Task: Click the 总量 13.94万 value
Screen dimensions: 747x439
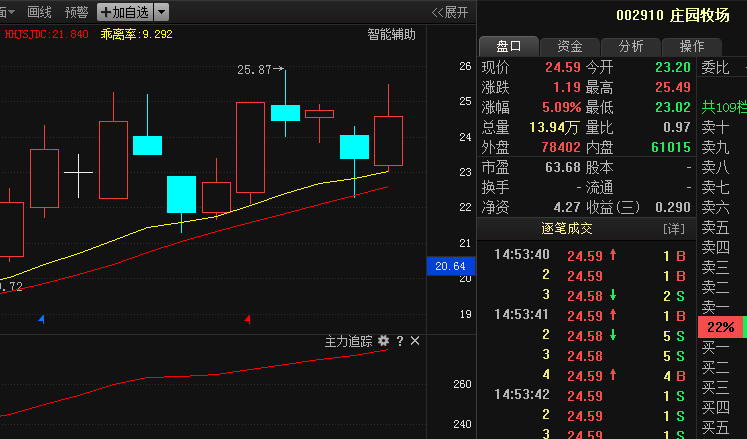Action: [x=555, y=127]
